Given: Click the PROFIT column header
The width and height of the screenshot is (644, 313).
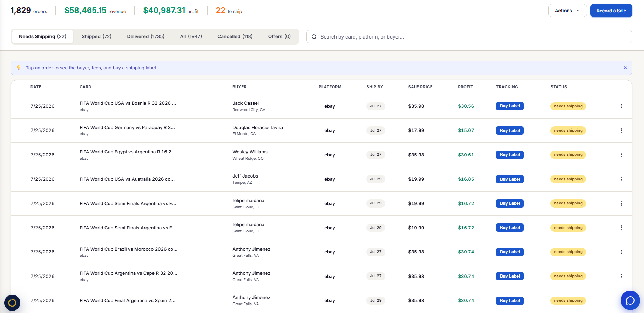Looking at the screenshot, I should point(465,87).
